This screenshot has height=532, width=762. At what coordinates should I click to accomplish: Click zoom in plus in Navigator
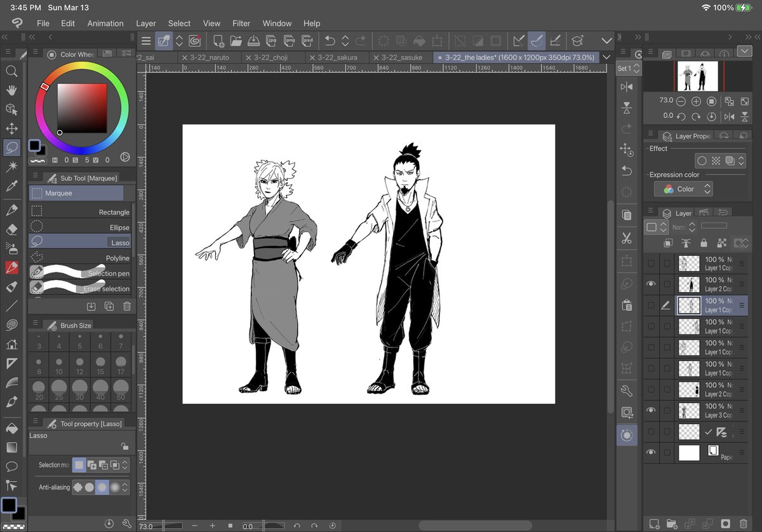point(696,102)
